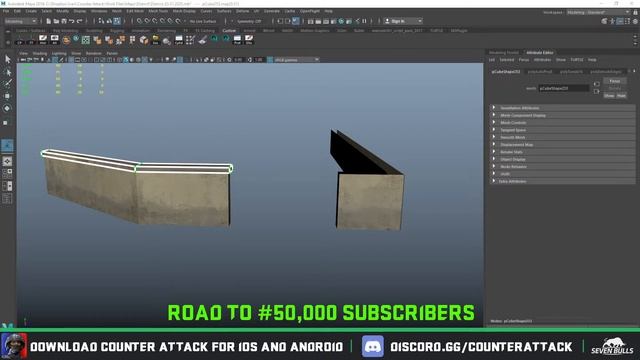The width and height of the screenshot is (640, 360).
Task: Select the single-pane layout icon
Action: pyautogui.click(x=7, y=161)
